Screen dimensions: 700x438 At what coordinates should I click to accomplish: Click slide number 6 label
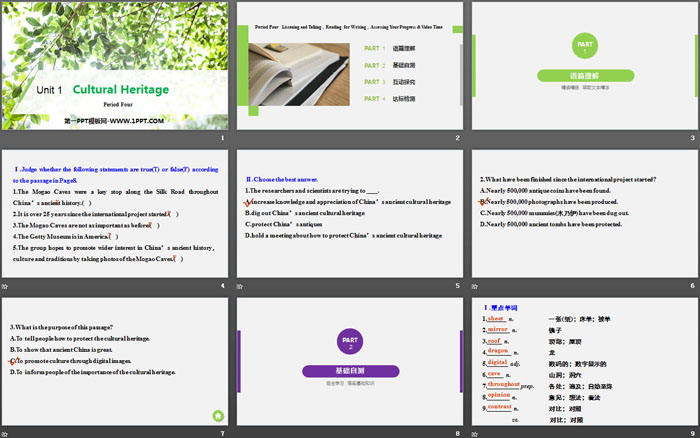point(692,286)
